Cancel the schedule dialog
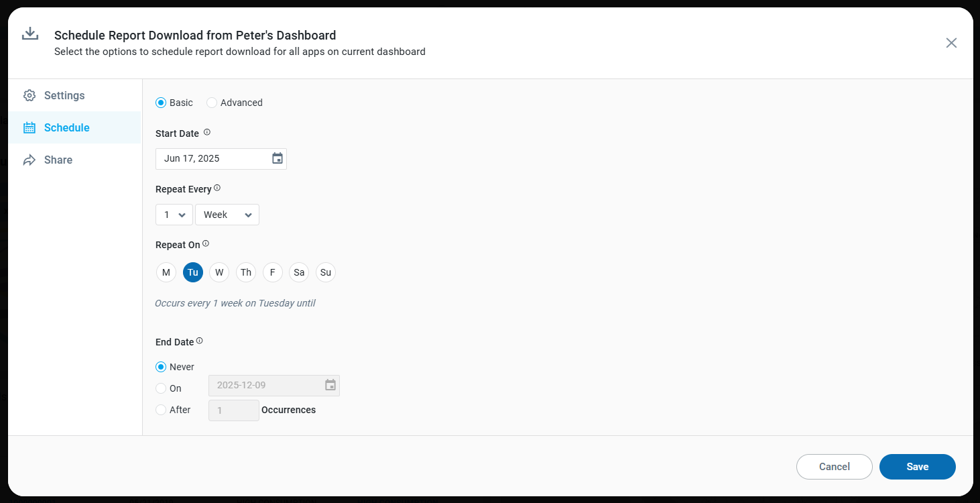 click(x=835, y=467)
